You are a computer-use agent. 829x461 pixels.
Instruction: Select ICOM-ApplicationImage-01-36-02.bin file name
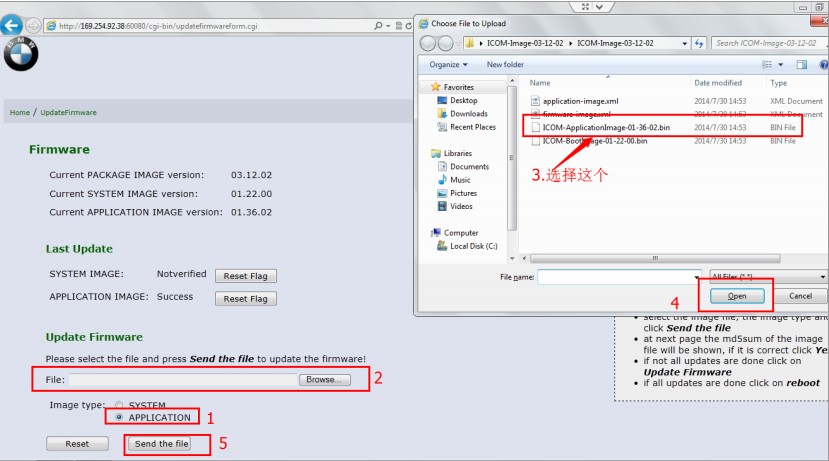pos(606,127)
